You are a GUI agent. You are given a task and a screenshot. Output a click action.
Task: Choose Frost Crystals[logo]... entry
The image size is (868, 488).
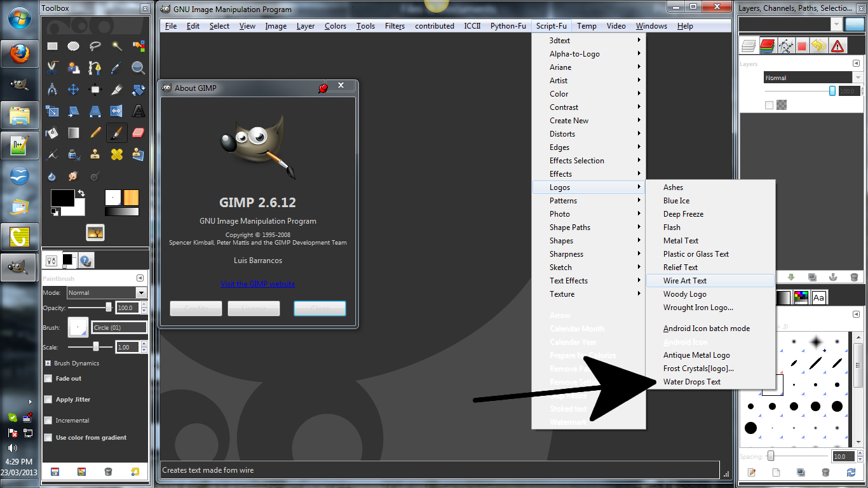pos(710,369)
